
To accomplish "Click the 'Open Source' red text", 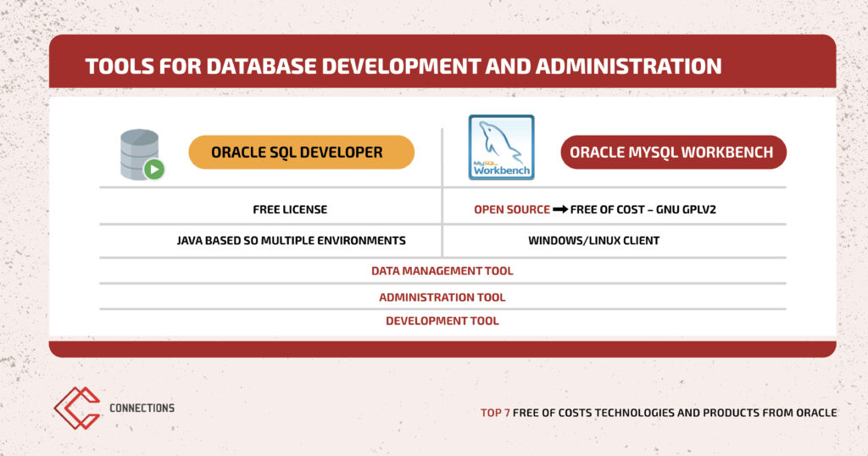I will point(512,209).
